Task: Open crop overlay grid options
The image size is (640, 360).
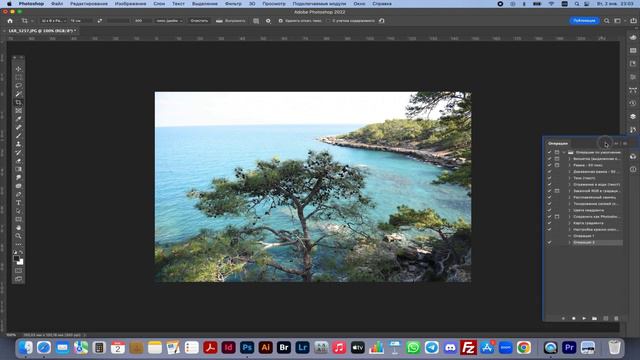Action: point(256,21)
